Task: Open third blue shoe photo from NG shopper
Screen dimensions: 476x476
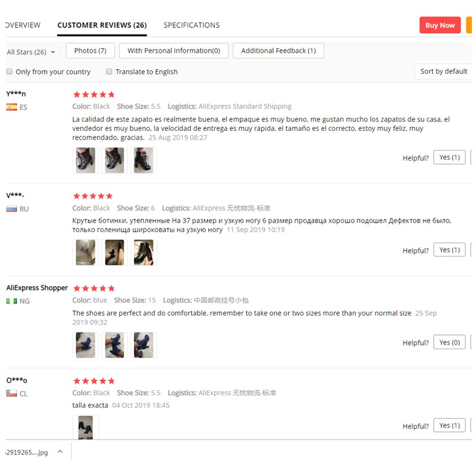Action: coord(143,345)
